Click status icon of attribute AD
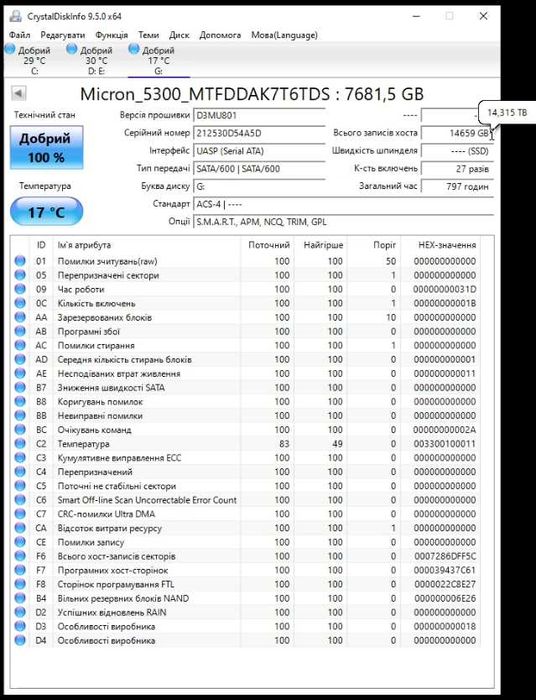Viewport: 536px width, 700px height. tap(20, 359)
